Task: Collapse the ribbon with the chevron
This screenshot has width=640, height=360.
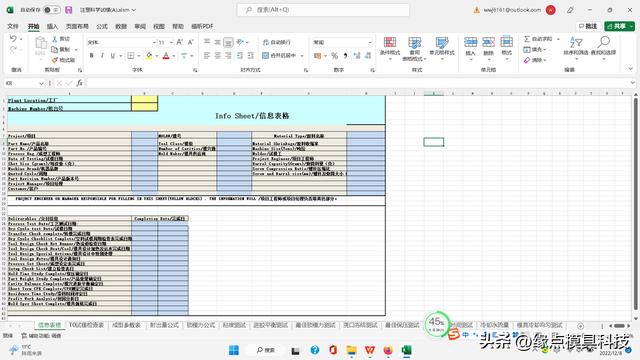Action: pos(631,69)
